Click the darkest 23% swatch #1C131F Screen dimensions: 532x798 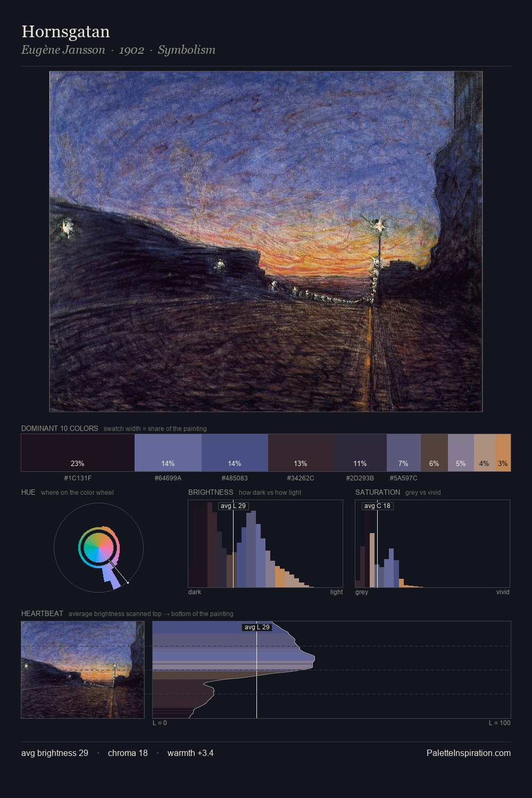point(78,453)
